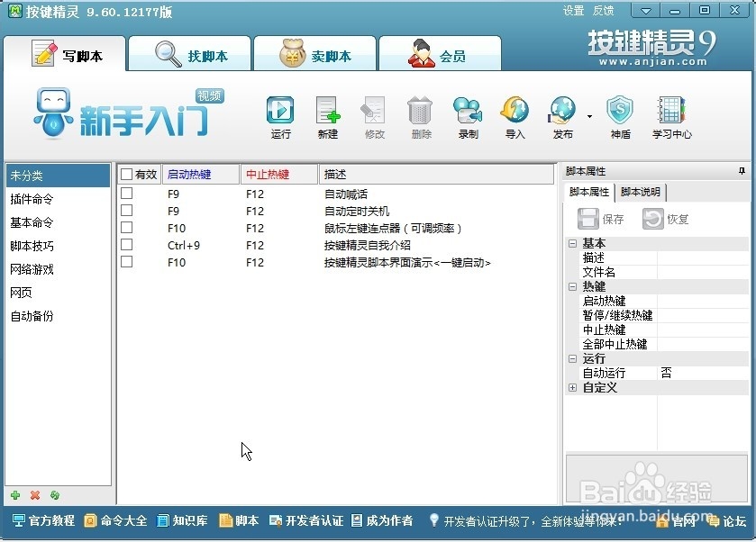
Task: Select the 未分类 category
Action: tap(58, 176)
